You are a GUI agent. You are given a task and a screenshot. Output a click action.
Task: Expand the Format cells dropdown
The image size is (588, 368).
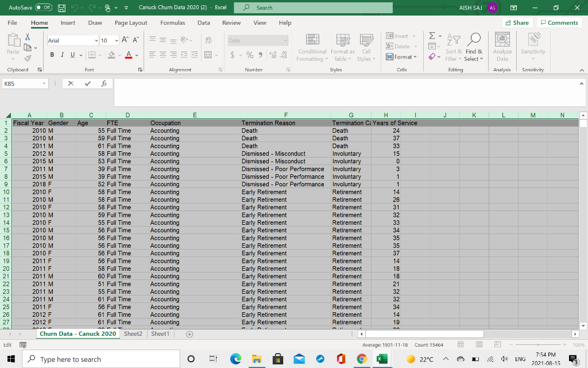(402, 57)
